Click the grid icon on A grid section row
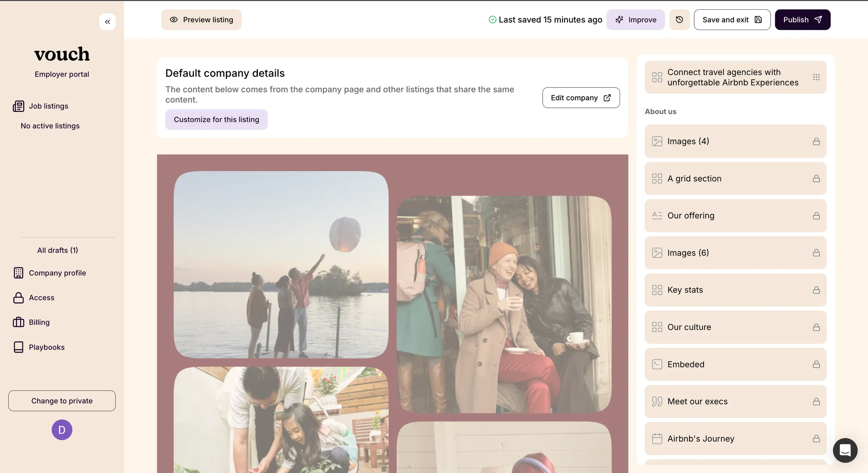This screenshot has width=868, height=473. [x=657, y=179]
